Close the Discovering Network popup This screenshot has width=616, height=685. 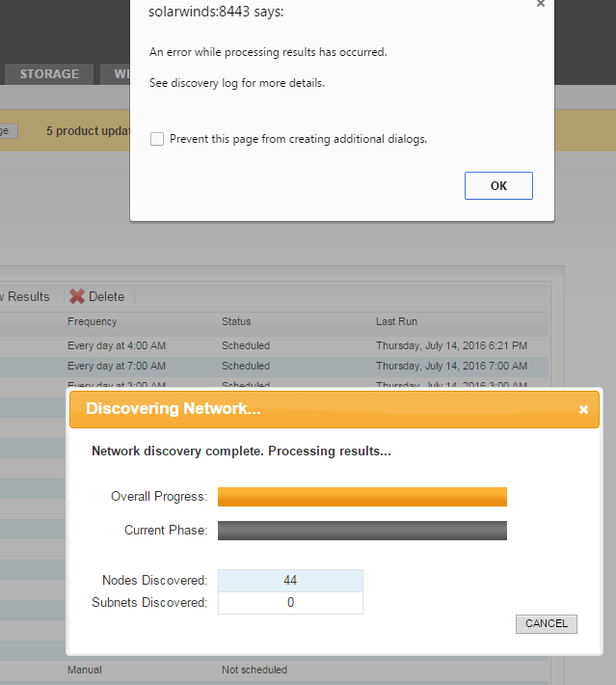pyautogui.click(x=583, y=409)
